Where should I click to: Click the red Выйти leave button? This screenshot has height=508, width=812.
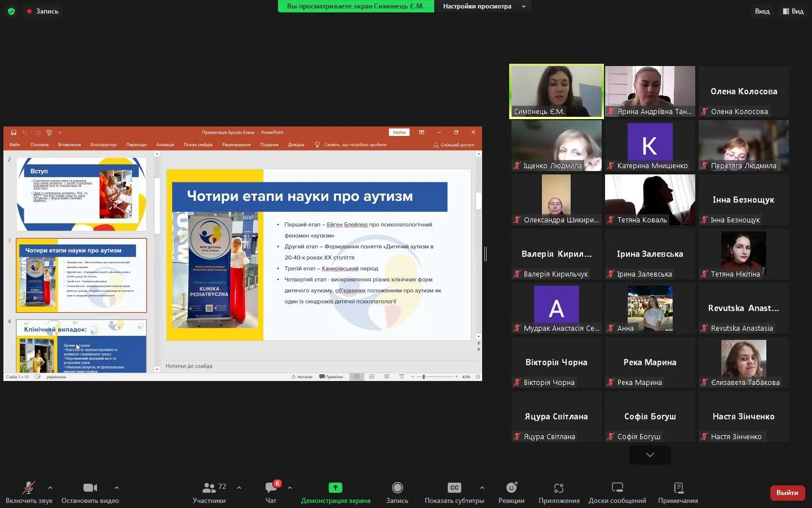coord(787,493)
